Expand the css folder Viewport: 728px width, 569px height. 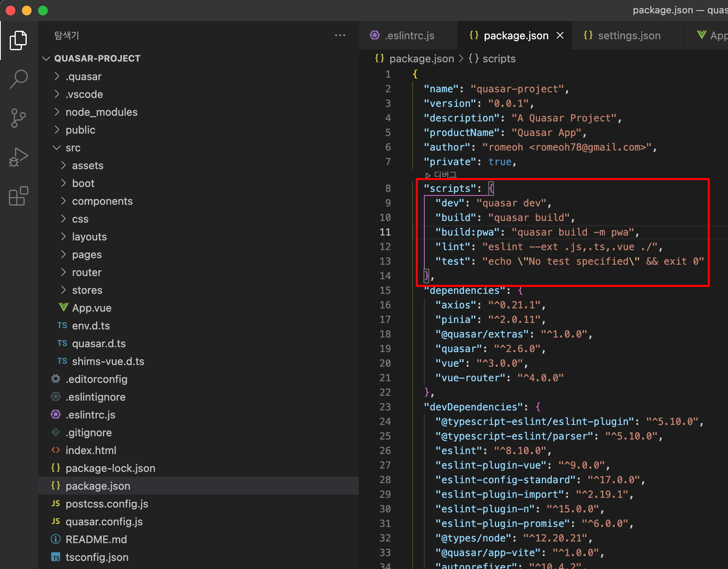click(64, 219)
